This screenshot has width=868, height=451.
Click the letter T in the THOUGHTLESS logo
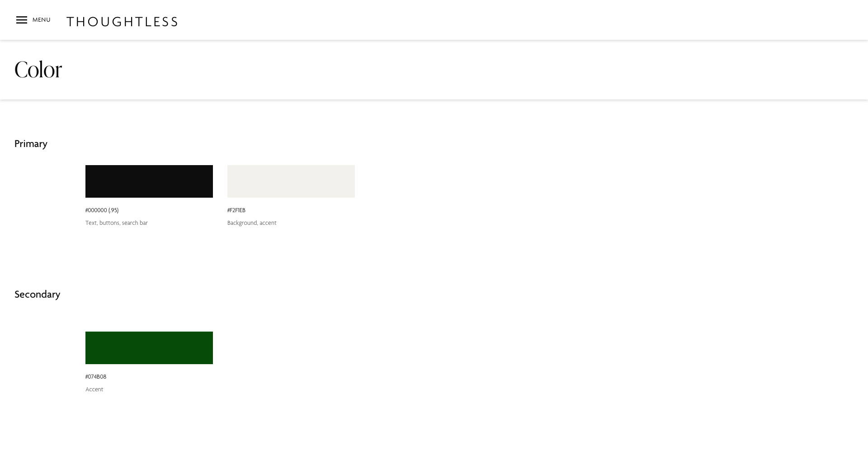click(71, 22)
